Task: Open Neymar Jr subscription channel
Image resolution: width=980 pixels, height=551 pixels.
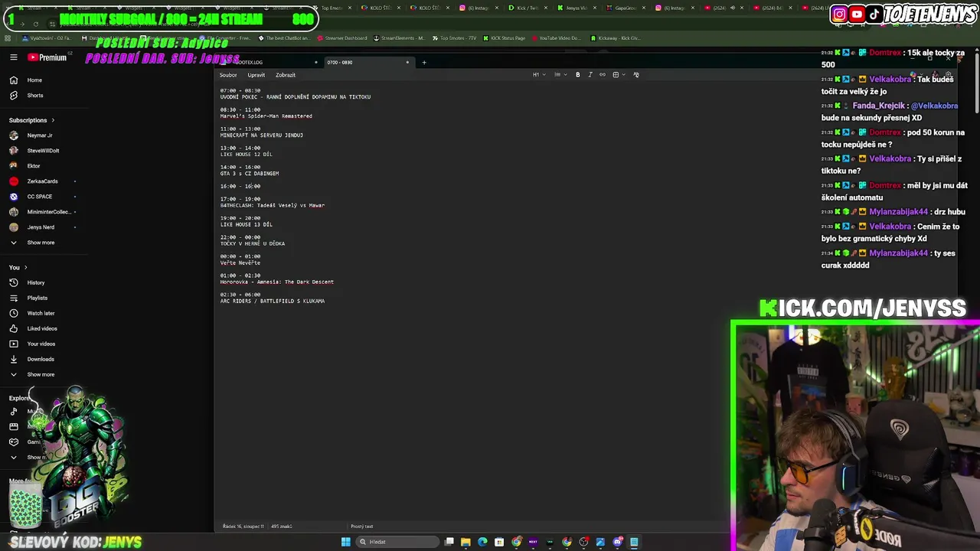Action: 40,135
